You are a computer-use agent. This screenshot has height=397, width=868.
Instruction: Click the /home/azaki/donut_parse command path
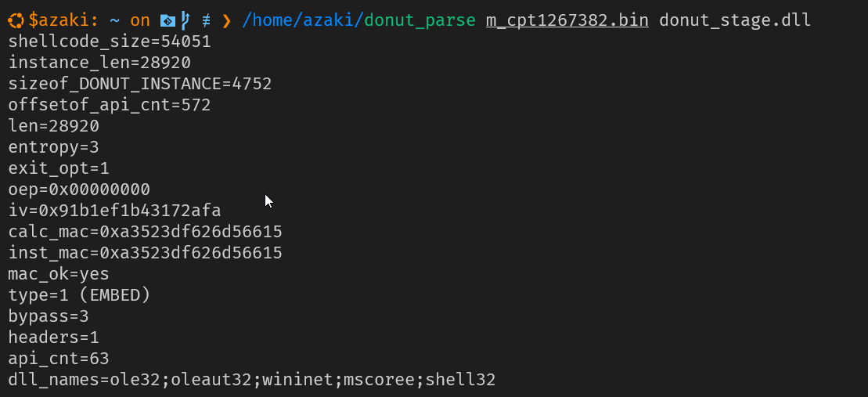tap(358, 21)
